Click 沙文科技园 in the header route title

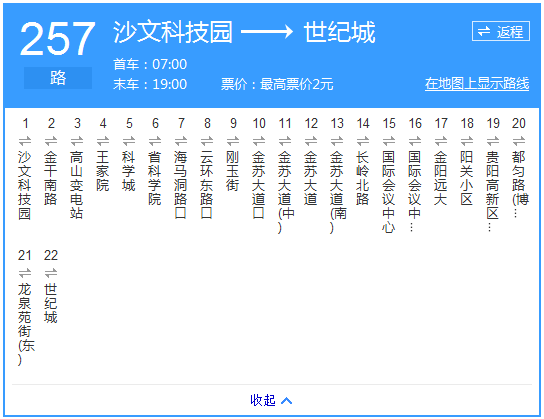[173, 32]
